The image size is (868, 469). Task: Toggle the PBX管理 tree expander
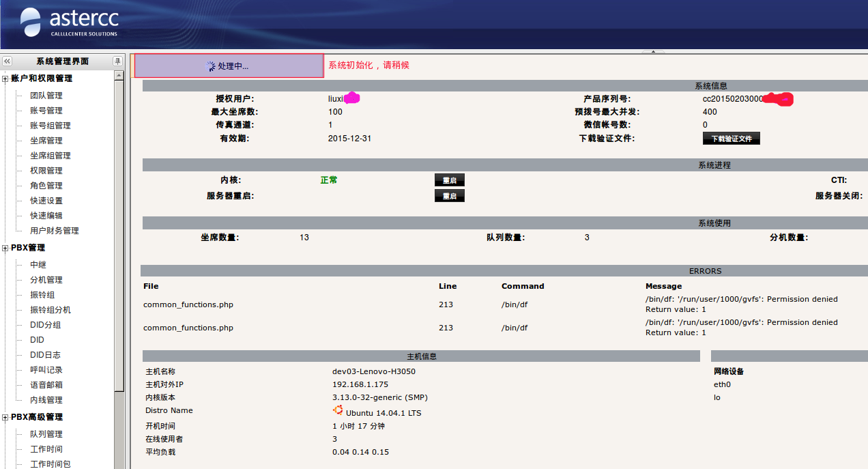(5, 248)
